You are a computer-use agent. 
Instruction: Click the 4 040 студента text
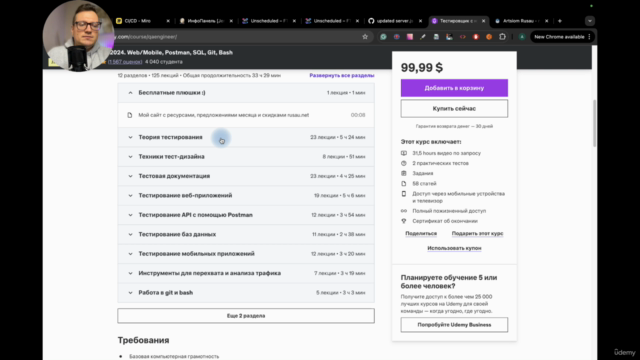(x=164, y=62)
